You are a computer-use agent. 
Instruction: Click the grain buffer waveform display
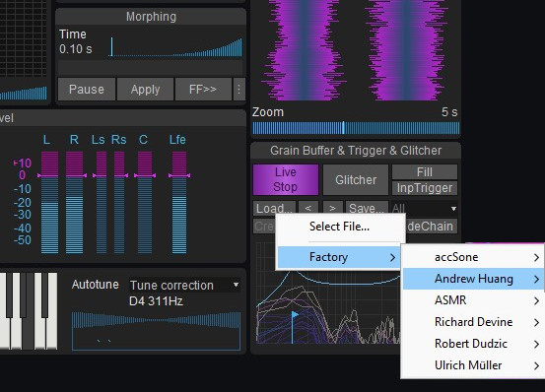[x=356, y=50]
